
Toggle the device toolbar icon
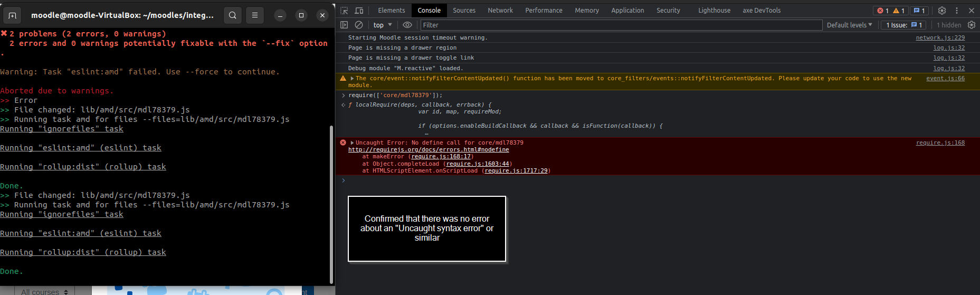(359, 11)
